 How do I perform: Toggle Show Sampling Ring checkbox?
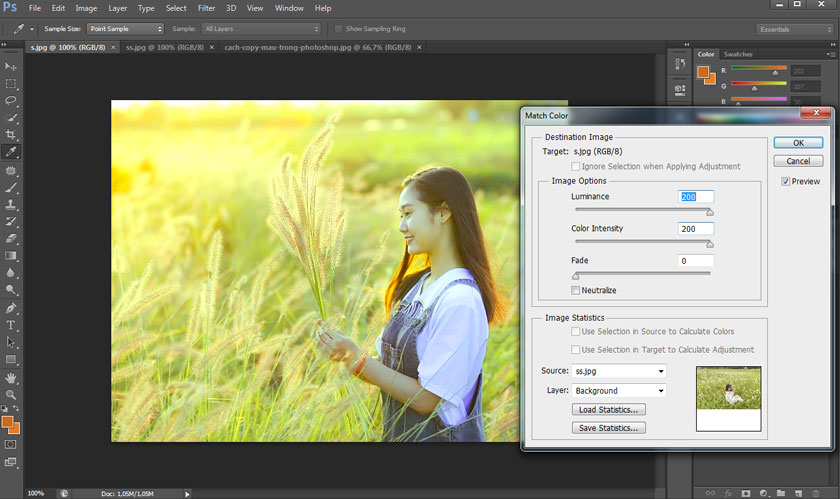pyautogui.click(x=338, y=29)
